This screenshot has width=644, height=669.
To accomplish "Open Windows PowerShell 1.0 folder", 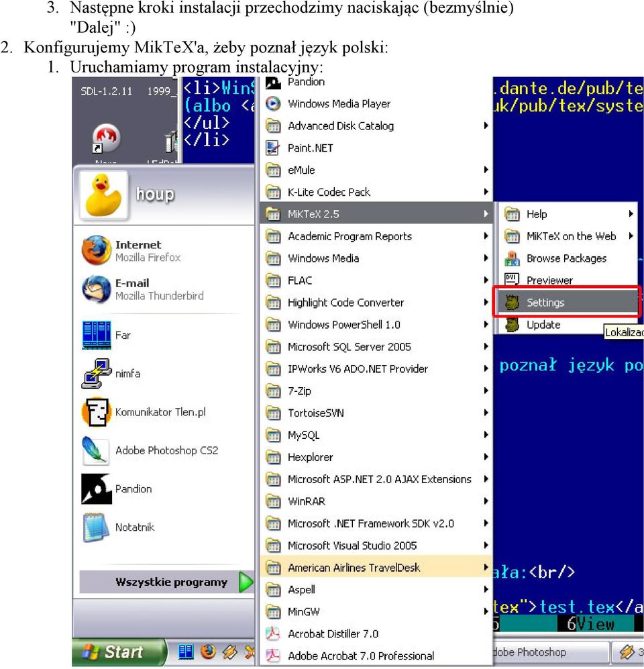I will pos(375,325).
